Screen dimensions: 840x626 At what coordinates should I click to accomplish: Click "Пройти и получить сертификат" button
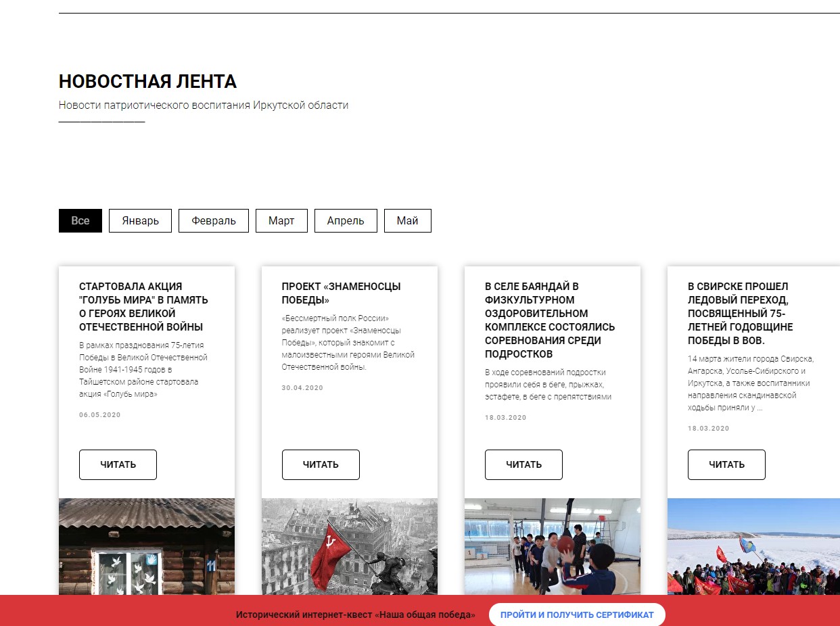(x=577, y=615)
